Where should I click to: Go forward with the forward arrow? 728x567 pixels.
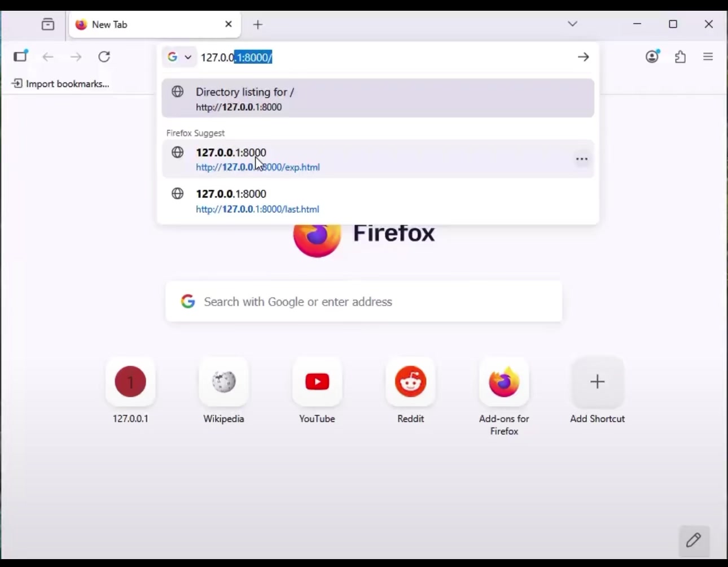76,57
